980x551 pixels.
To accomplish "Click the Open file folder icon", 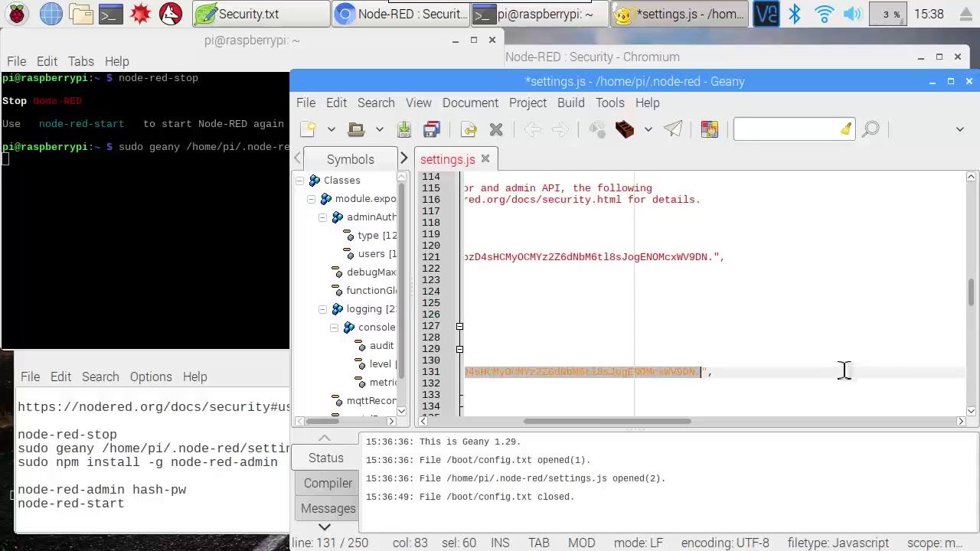I will (x=356, y=129).
